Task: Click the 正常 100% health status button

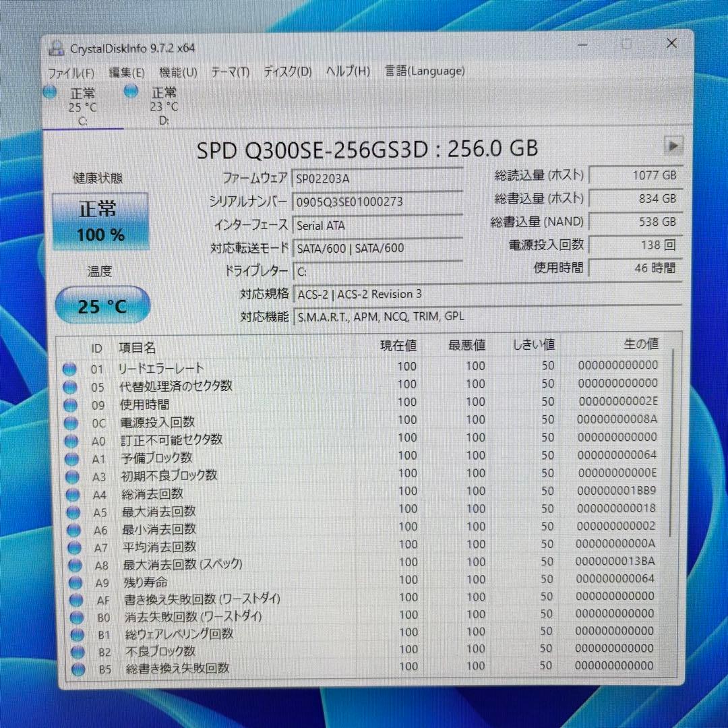Action: (101, 220)
